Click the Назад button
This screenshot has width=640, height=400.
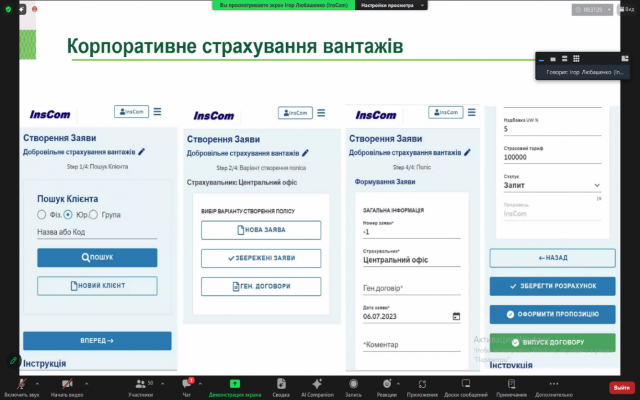pos(553,258)
